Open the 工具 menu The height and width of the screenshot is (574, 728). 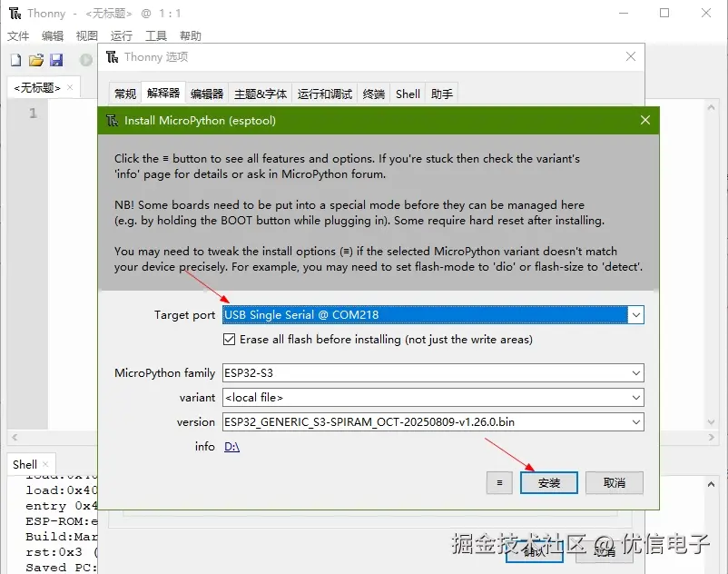pos(155,35)
